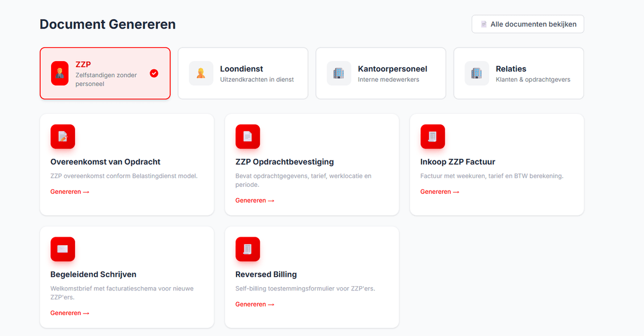
Task: Click Genereren under ZZP Opdrachtbevestiging
Action: click(255, 200)
